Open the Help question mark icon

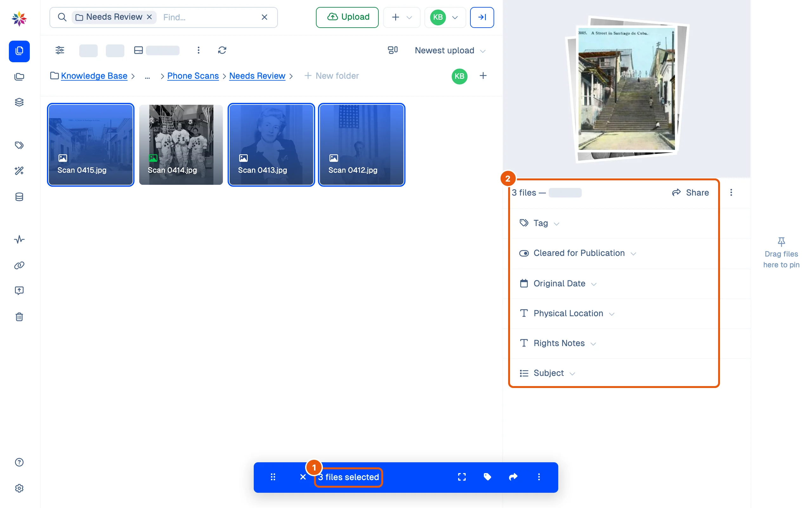pyautogui.click(x=19, y=462)
